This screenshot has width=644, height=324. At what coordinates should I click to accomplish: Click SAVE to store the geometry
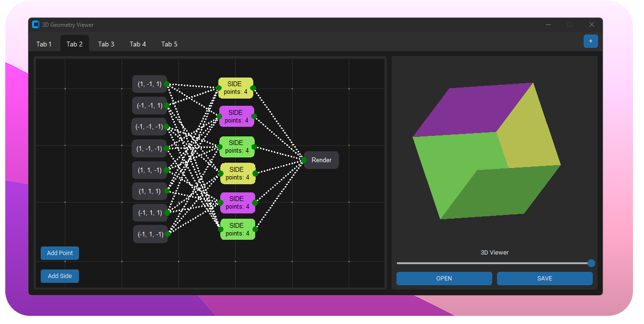coord(544,279)
